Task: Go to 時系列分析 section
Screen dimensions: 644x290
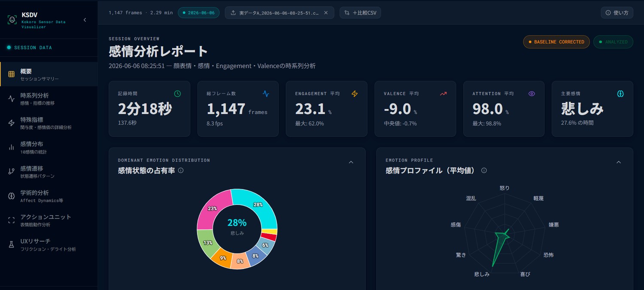Action: coord(49,99)
